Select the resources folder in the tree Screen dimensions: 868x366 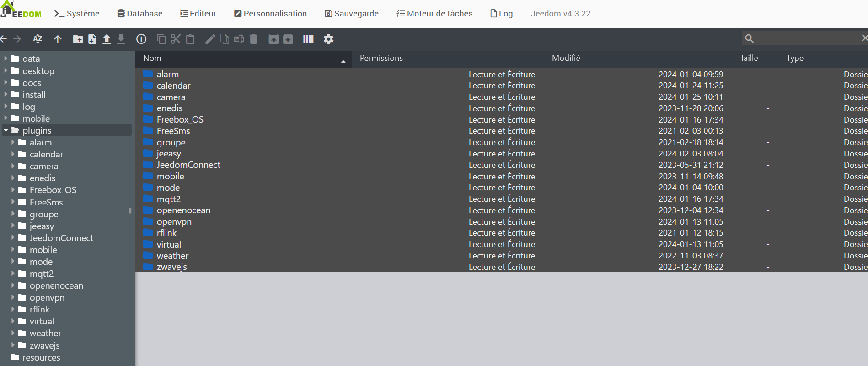point(41,357)
